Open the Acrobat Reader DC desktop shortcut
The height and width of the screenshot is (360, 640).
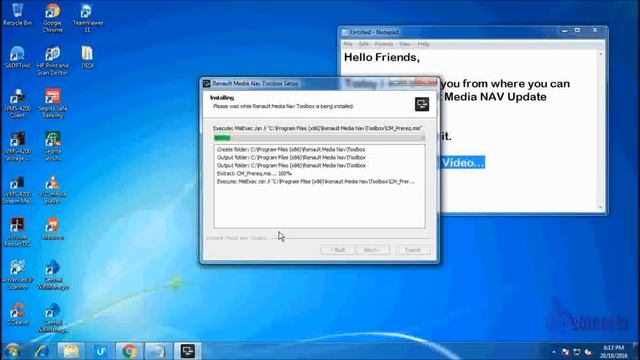17,232
